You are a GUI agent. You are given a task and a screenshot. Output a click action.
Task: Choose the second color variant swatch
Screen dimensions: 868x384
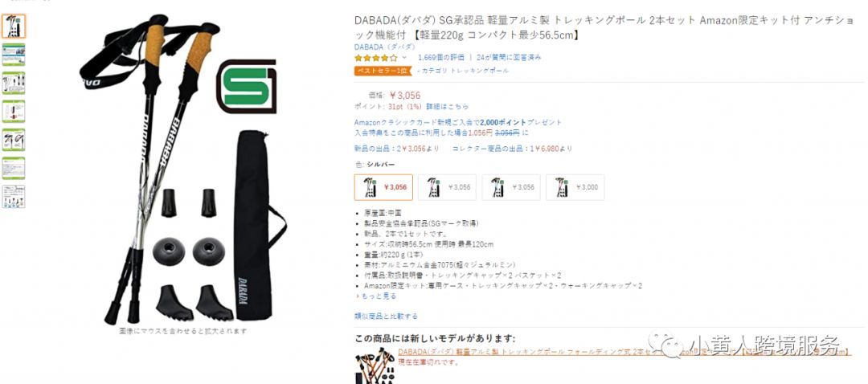tap(448, 187)
